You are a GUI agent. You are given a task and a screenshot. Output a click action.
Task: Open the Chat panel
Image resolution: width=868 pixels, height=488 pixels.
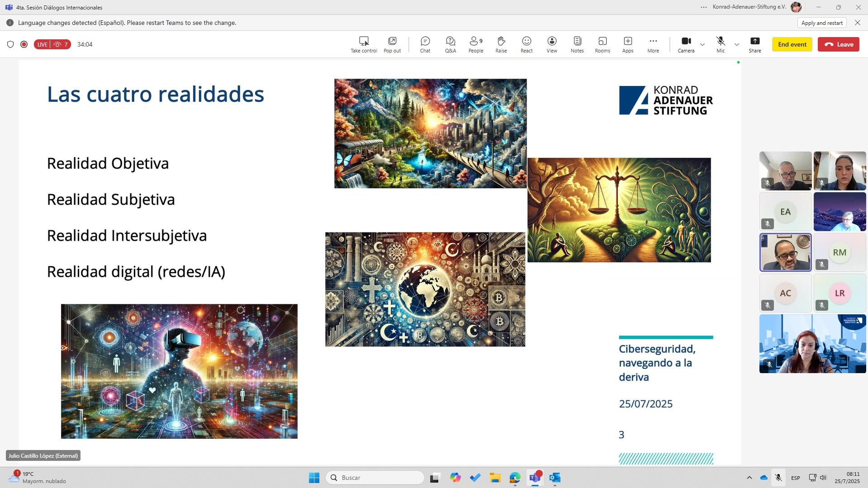pos(425,44)
